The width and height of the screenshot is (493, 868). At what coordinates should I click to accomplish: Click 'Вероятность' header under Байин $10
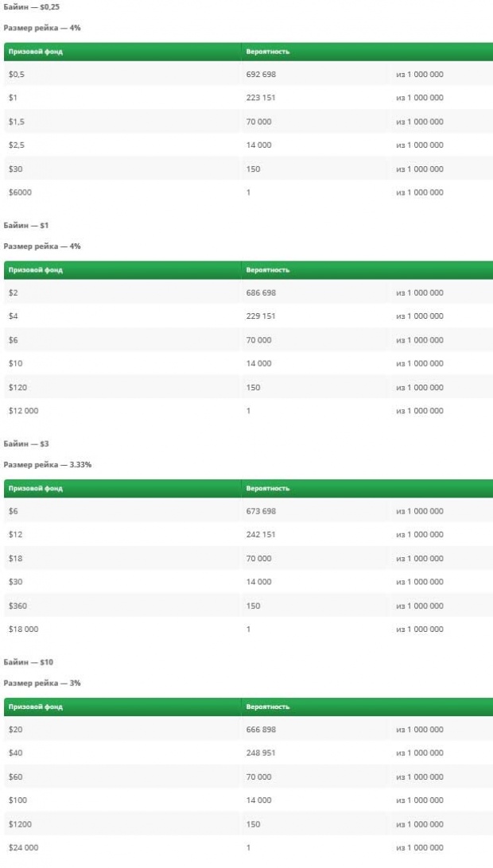[x=268, y=707]
